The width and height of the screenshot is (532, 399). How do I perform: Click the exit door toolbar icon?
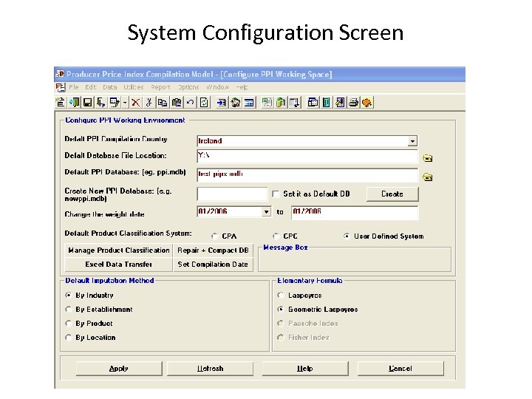point(74,102)
